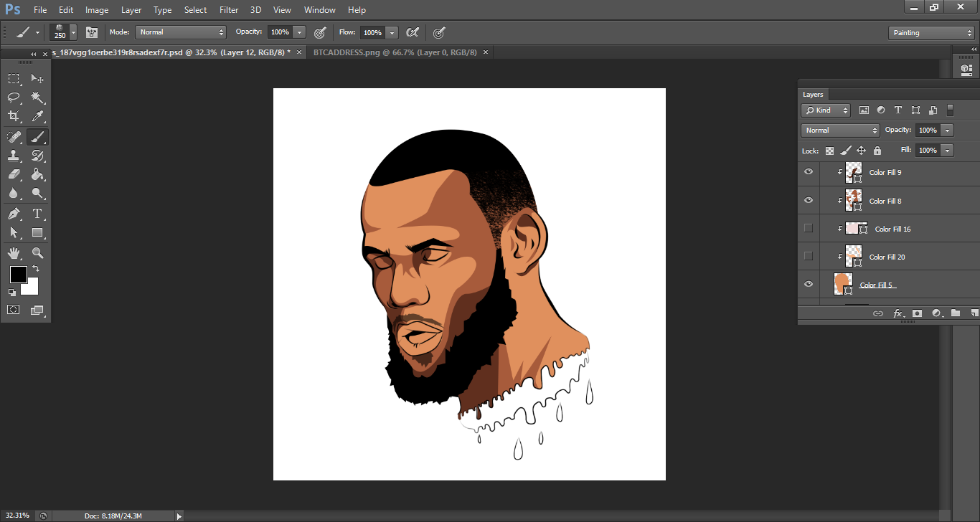Expand the layer Fill slider arrow
The width and height of the screenshot is (980, 522).
948,151
